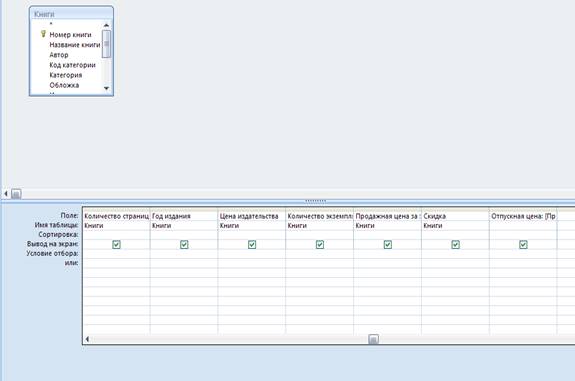Click the или cell under Год издания
The height and width of the screenshot is (381, 575).
pos(184,263)
